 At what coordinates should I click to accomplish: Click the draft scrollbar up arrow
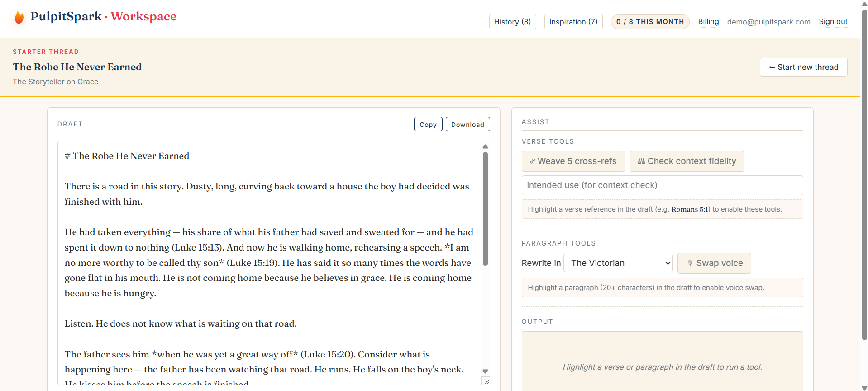click(x=485, y=146)
